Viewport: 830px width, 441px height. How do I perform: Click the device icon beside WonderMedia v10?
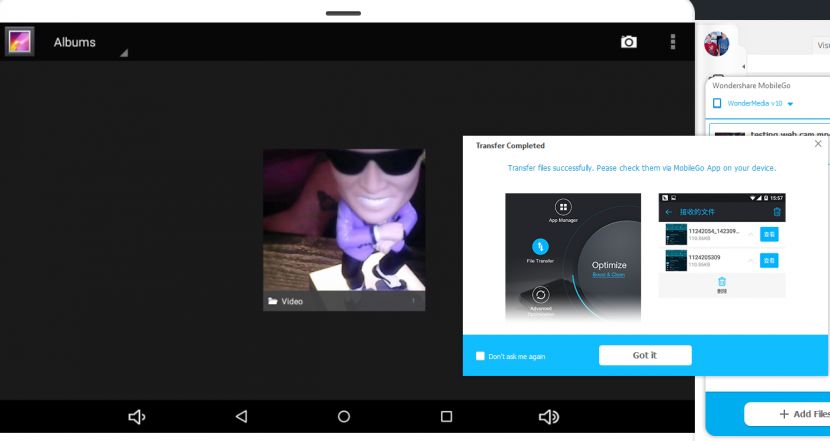(717, 103)
